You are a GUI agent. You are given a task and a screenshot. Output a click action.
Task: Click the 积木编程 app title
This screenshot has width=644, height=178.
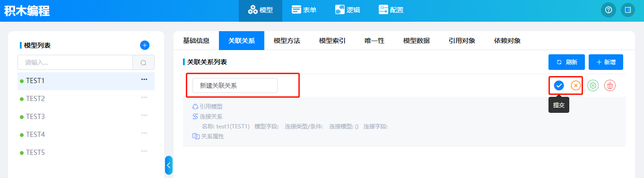(27, 10)
